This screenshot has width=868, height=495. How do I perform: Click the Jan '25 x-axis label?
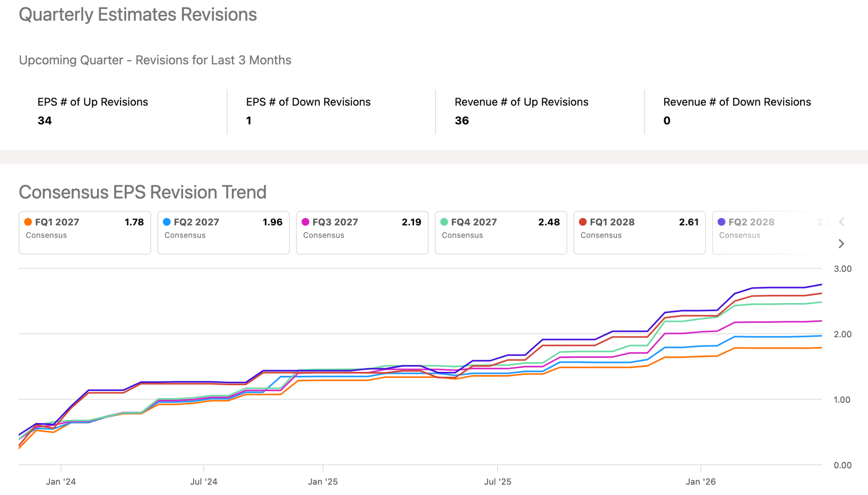click(323, 482)
